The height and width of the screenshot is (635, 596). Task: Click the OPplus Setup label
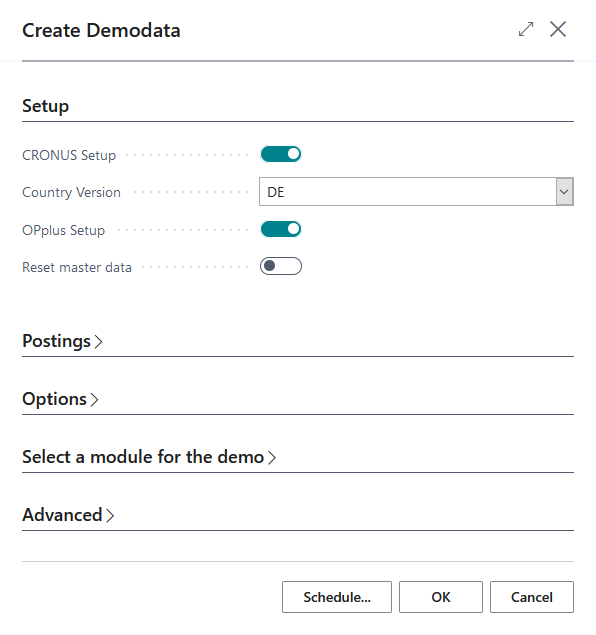tap(64, 230)
